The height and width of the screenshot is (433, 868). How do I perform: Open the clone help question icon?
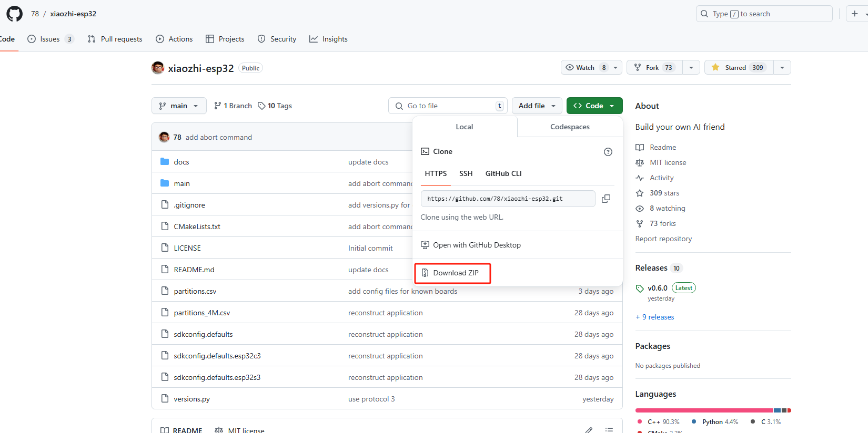pyautogui.click(x=608, y=152)
